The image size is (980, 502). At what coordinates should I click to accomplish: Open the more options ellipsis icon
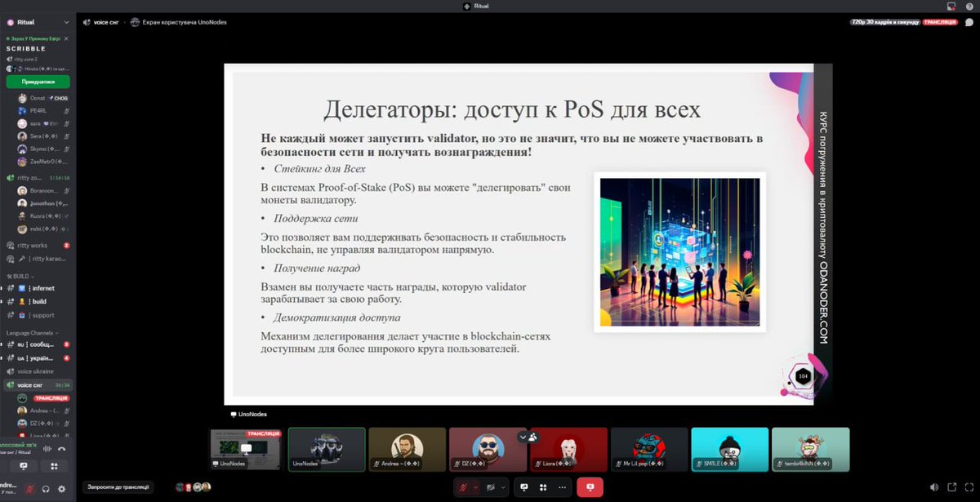point(562,486)
